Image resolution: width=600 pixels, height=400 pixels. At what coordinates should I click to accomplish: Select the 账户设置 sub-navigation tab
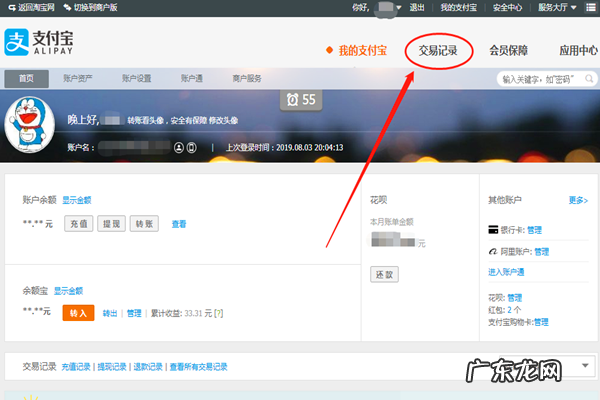(x=137, y=78)
